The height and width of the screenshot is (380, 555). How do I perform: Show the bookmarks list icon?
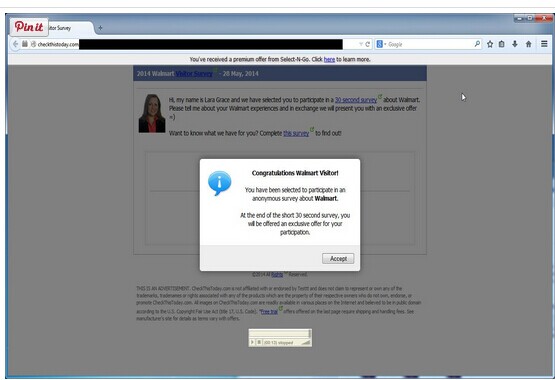tap(502, 44)
